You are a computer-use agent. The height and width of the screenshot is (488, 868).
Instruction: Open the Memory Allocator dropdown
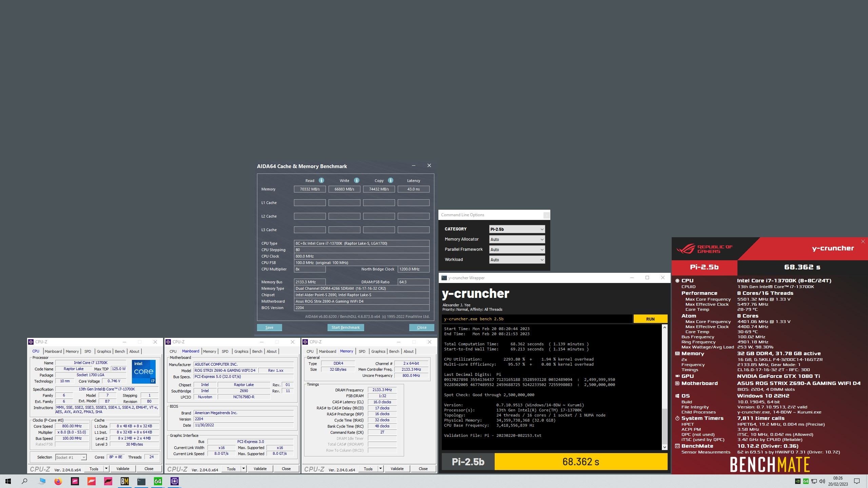tap(517, 239)
